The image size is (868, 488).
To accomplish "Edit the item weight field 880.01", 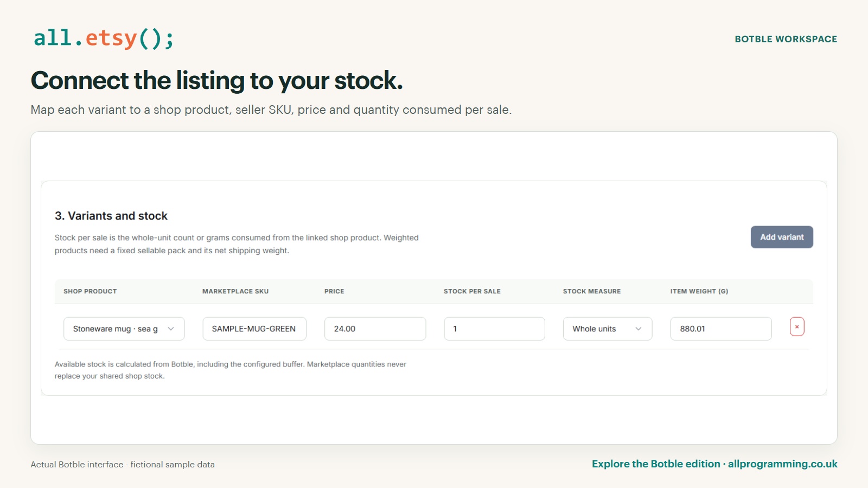I will (x=721, y=329).
